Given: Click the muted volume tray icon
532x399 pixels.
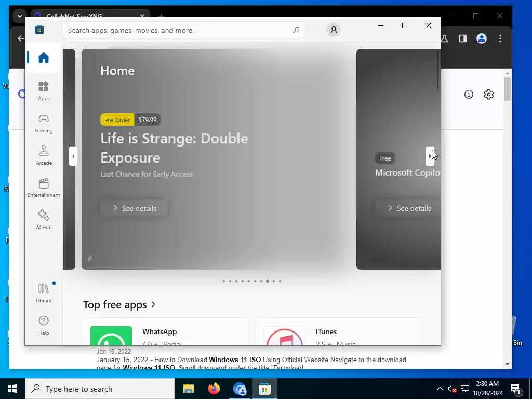Looking at the screenshot, I should click(x=452, y=389).
